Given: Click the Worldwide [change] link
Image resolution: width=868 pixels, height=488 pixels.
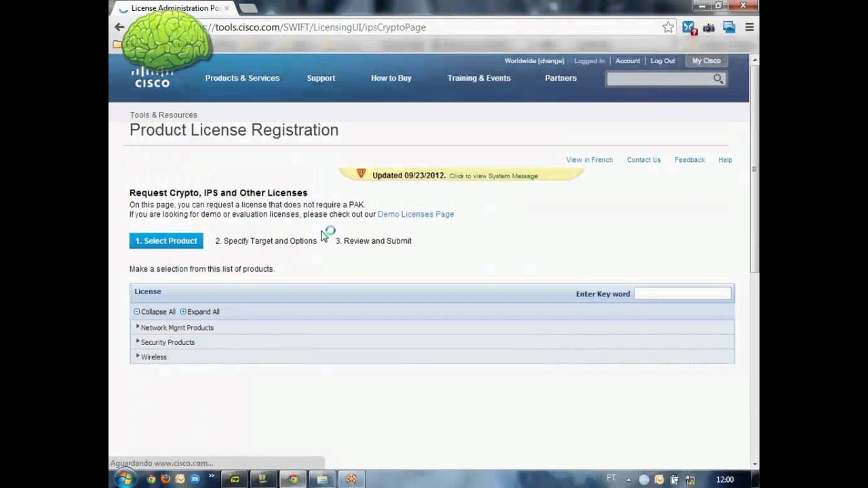Looking at the screenshot, I should coord(534,61).
